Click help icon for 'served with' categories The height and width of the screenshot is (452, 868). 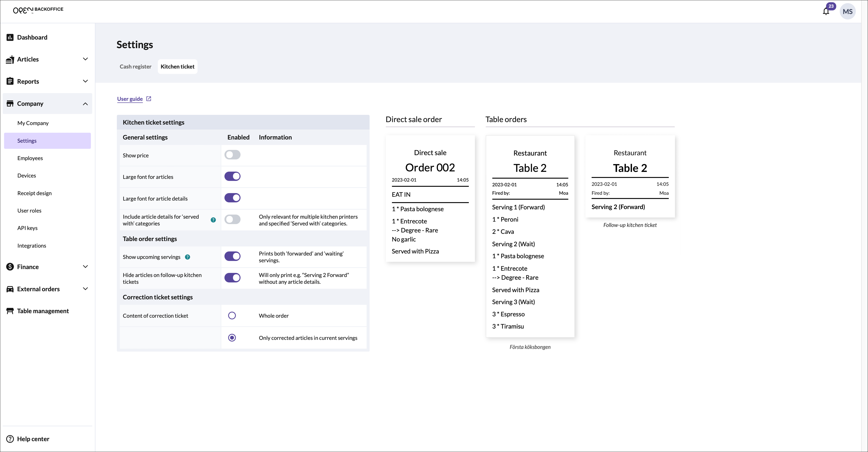(213, 220)
